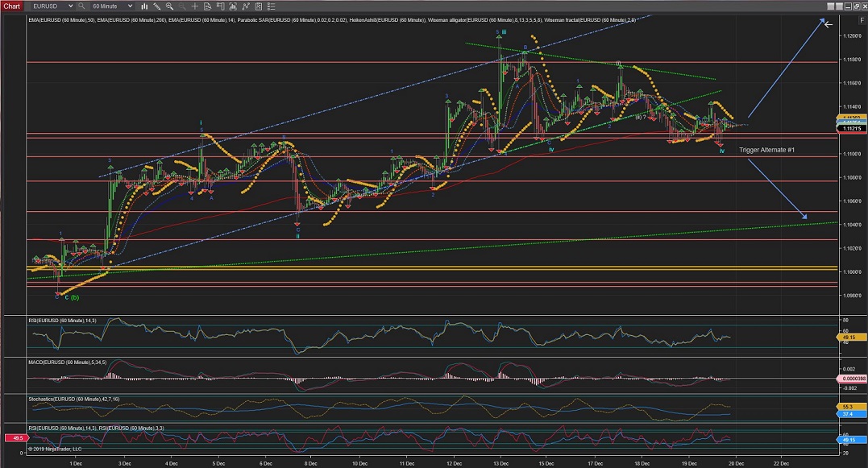Click the first gray window link square
This screenshot has height=468, width=868.
pyautogui.click(x=830, y=6)
